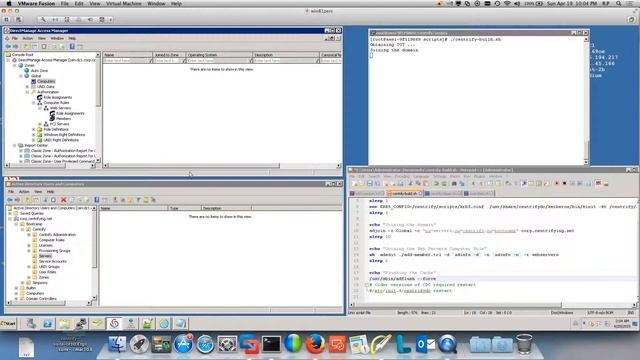
Task: Expand Provisioning Groups folder
Action: tap(29, 251)
